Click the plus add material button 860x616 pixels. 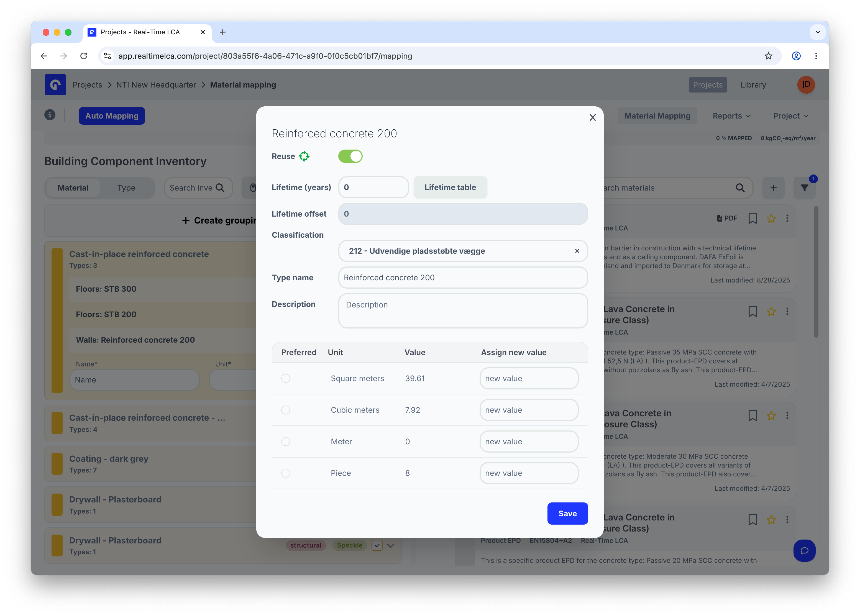[773, 188]
